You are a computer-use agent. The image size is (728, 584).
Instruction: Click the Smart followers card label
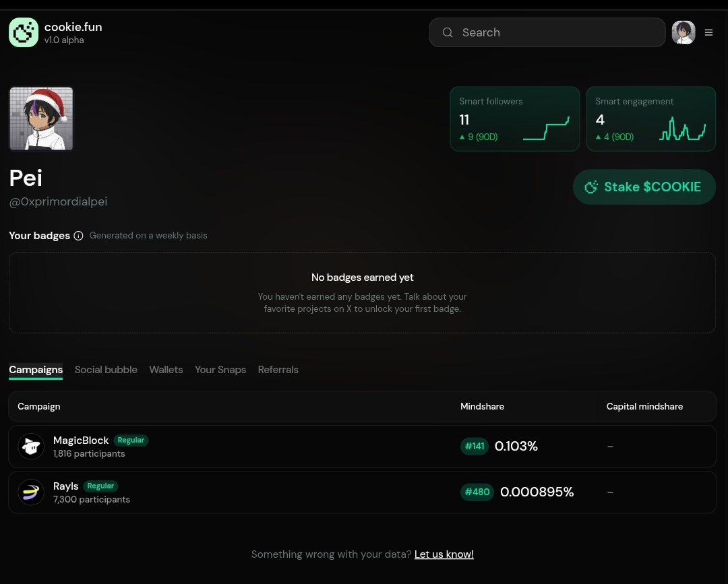491,101
